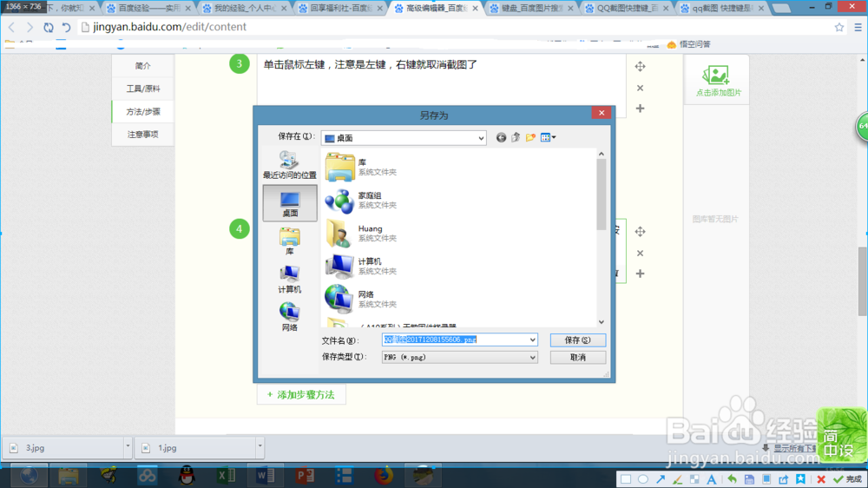
Task: Expand the 保存在 location dropdown
Action: pyautogui.click(x=481, y=138)
